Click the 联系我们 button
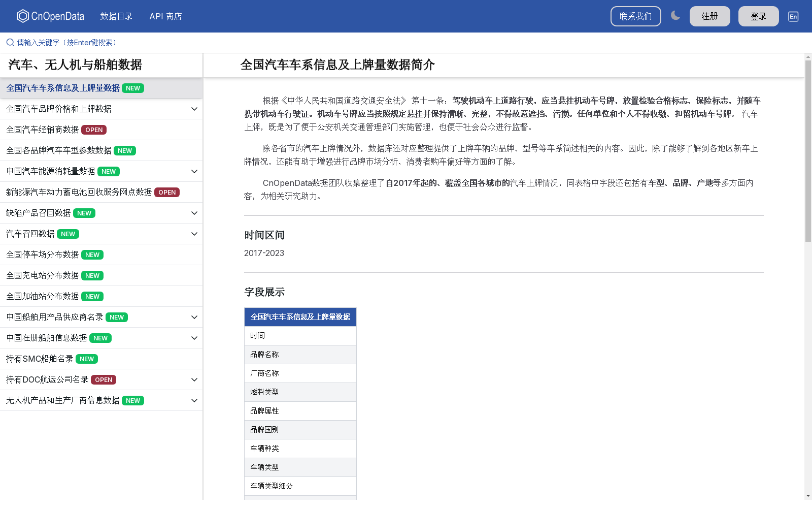This screenshot has width=812, height=508. tap(635, 16)
